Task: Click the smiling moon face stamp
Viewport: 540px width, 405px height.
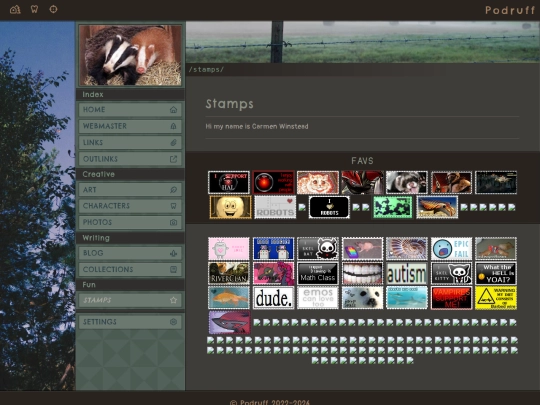Action: (230, 207)
